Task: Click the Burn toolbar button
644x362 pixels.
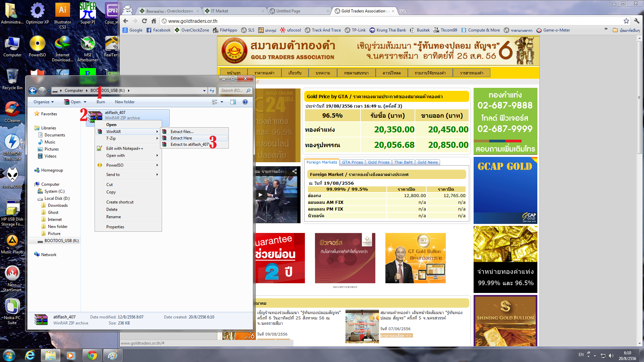Action: point(101,102)
